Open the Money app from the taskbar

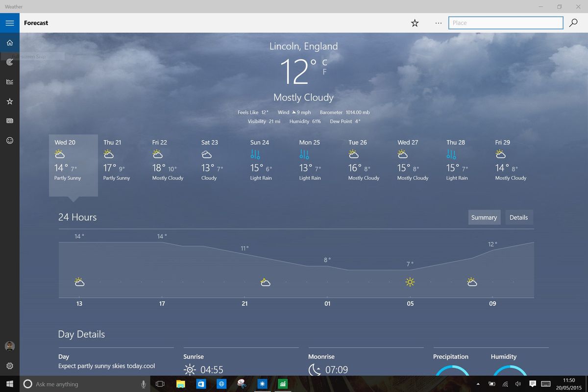click(283, 384)
